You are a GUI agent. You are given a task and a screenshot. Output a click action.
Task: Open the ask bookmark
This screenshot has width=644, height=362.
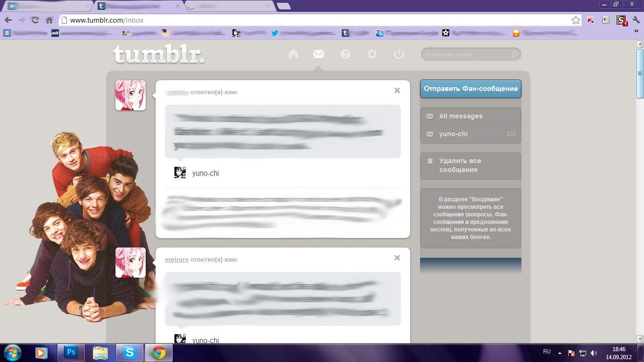[x=55, y=33]
